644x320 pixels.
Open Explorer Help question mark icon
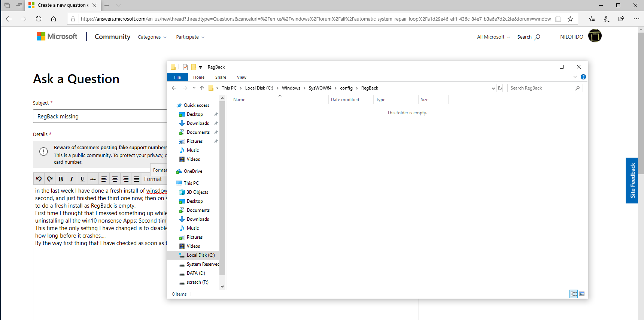click(583, 77)
